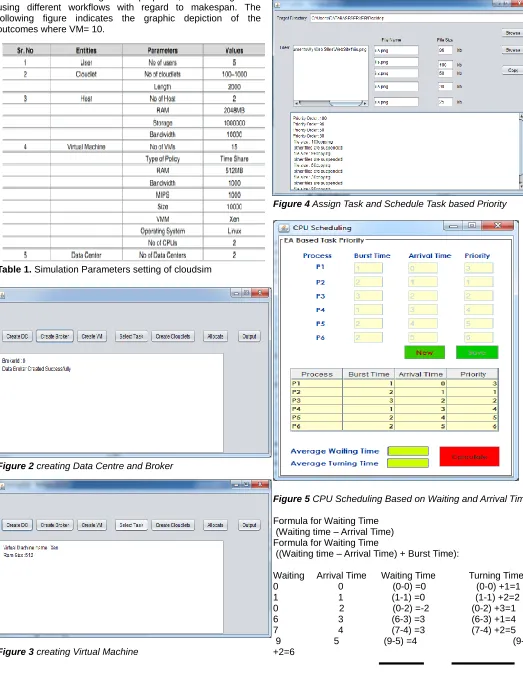
Task: Click the Average Waiting Time result field
Action: pyautogui.click(x=408, y=451)
